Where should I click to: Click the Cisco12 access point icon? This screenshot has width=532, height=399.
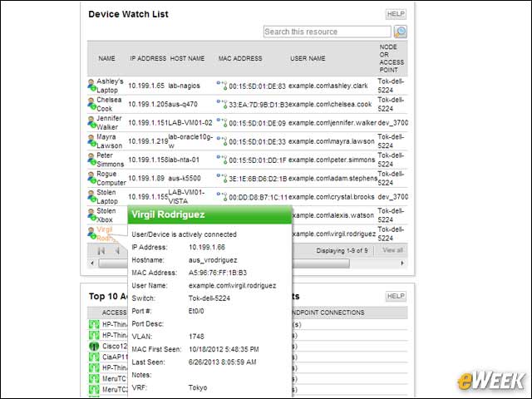tap(94, 346)
